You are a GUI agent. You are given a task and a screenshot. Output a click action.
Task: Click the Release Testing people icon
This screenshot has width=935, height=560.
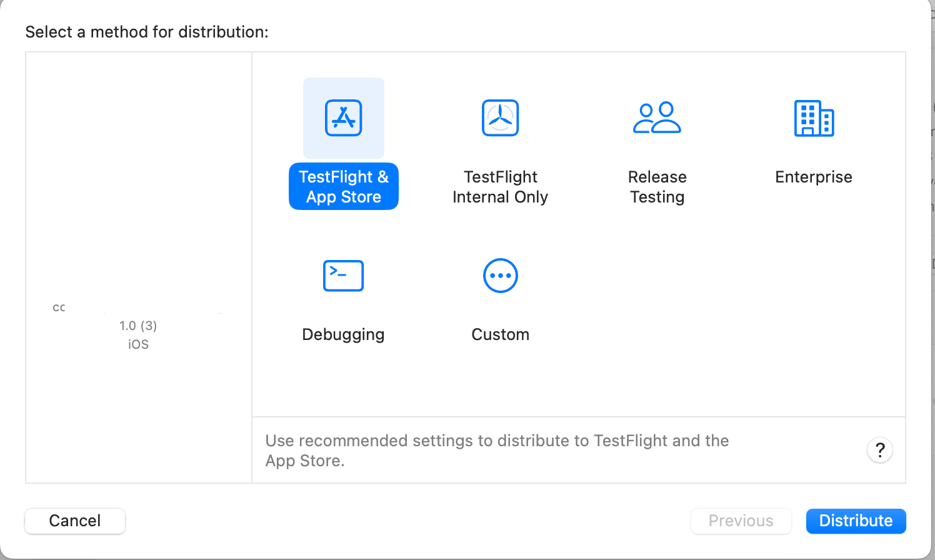pos(657,117)
